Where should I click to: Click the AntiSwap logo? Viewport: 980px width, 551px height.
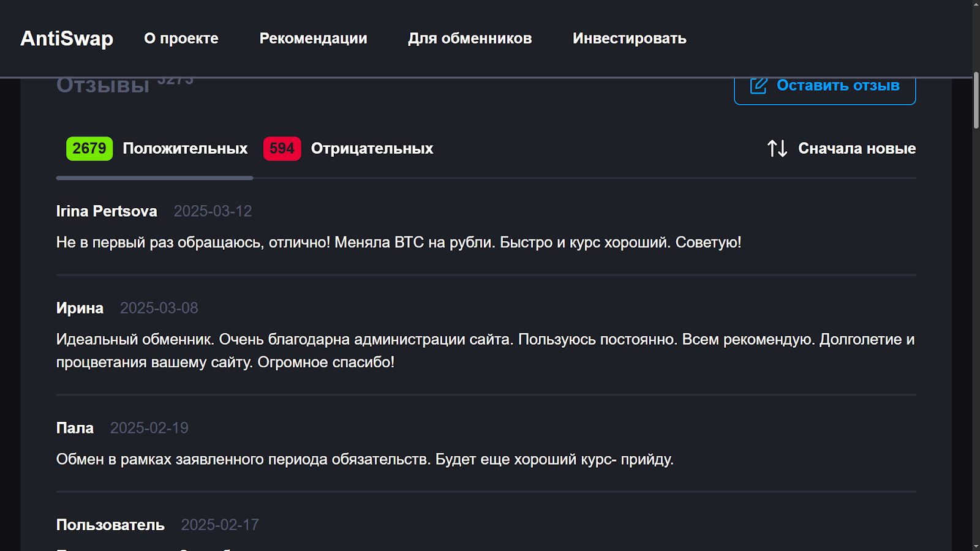(67, 39)
